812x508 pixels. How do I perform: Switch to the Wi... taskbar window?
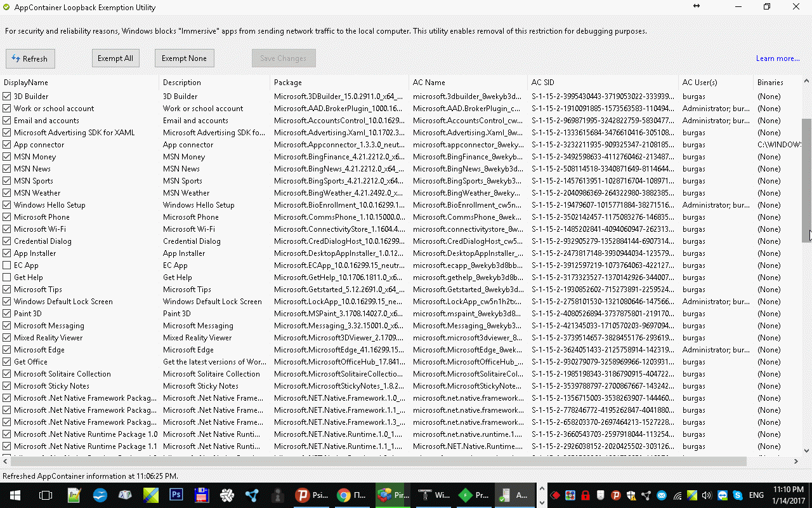click(433, 495)
